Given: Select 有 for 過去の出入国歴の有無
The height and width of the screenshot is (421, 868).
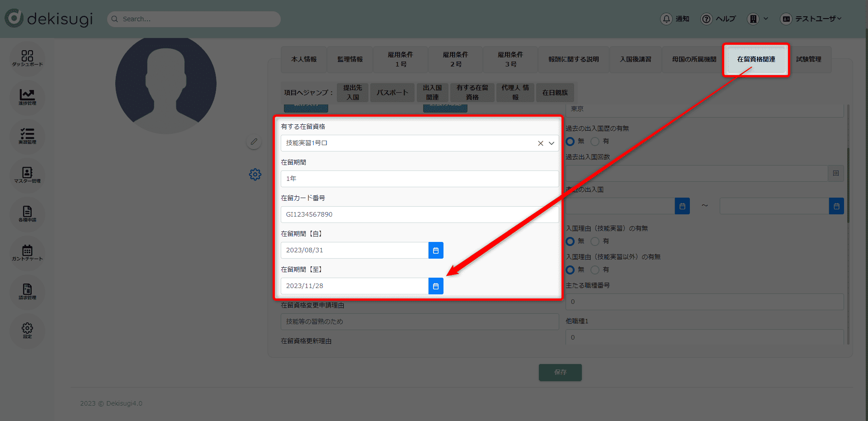Looking at the screenshot, I should coord(595,142).
